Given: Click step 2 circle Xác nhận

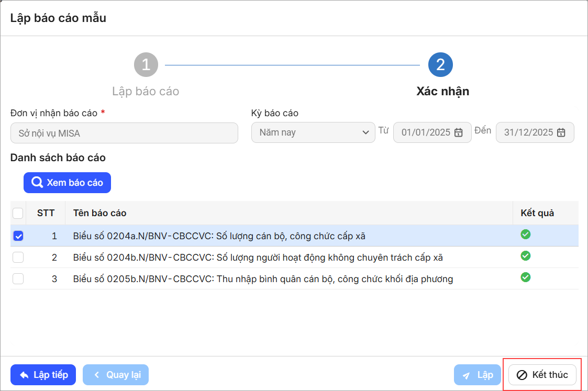Looking at the screenshot, I should (x=440, y=65).
